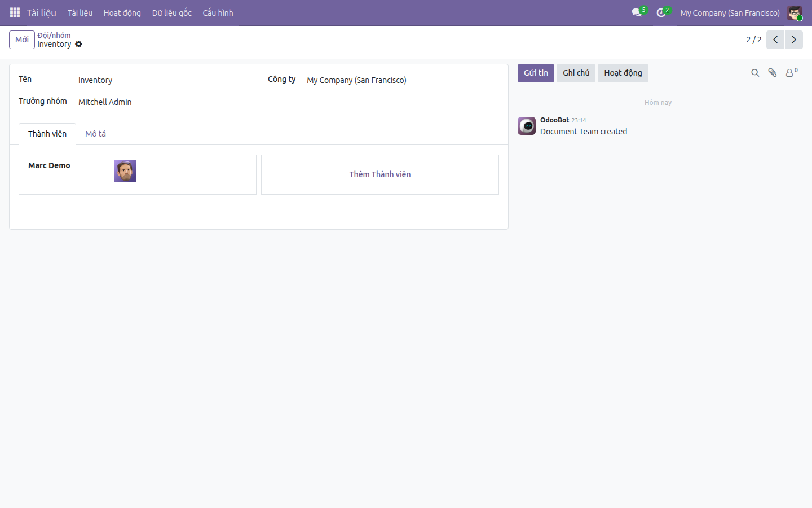Switch to the Mô tả tab
This screenshot has width=812, height=508.
(95, 134)
